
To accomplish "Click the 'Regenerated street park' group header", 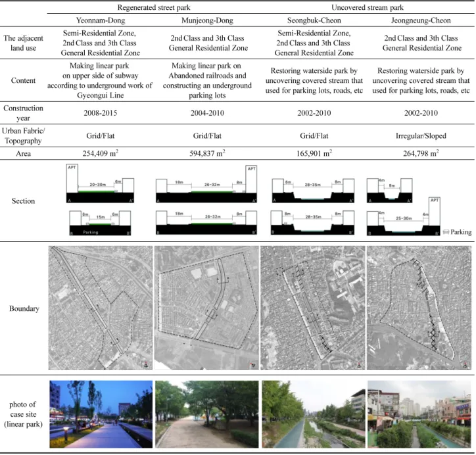I will (x=154, y=8).
